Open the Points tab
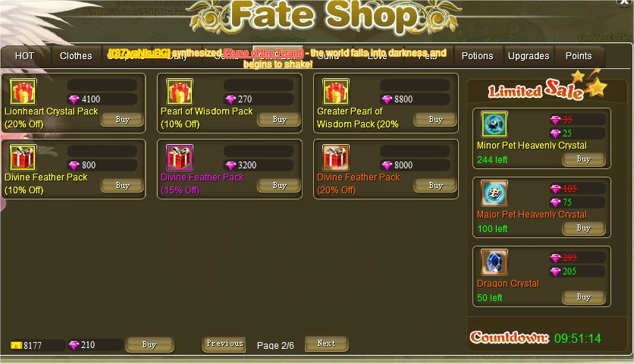Image resolution: width=634 pixels, height=364 pixels. 579,56
